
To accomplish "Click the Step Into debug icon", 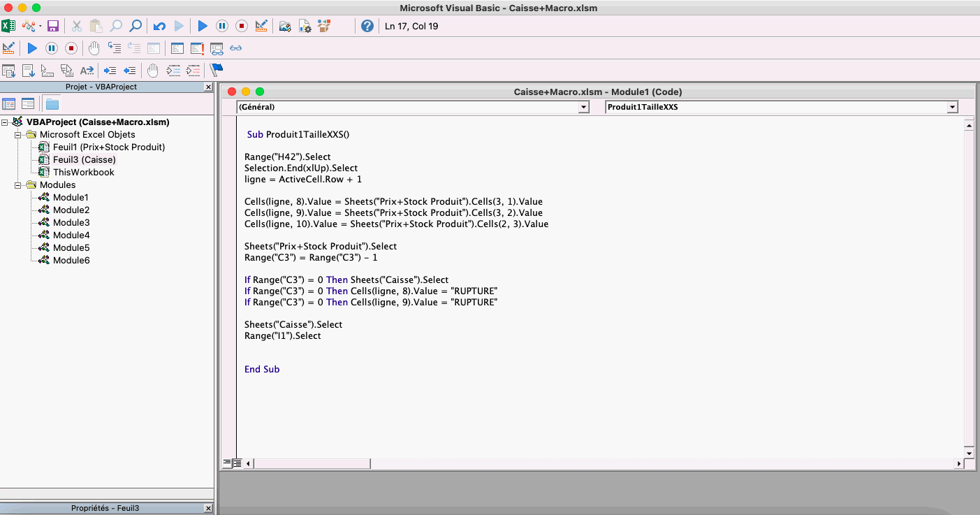I will point(115,49).
